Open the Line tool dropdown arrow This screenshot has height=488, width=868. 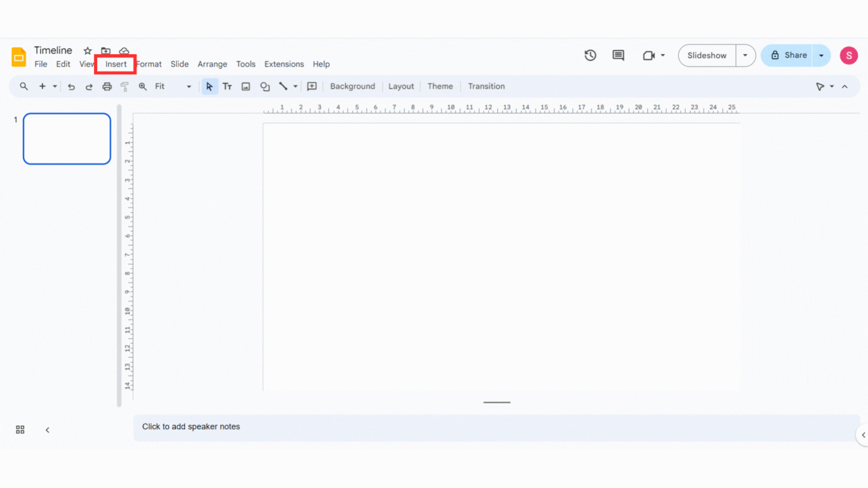tap(294, 86)
